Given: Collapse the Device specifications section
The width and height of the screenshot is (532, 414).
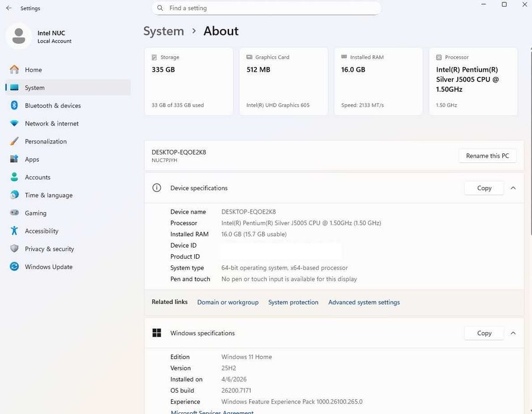Looking at the screenshot, I should click(513, 188).
